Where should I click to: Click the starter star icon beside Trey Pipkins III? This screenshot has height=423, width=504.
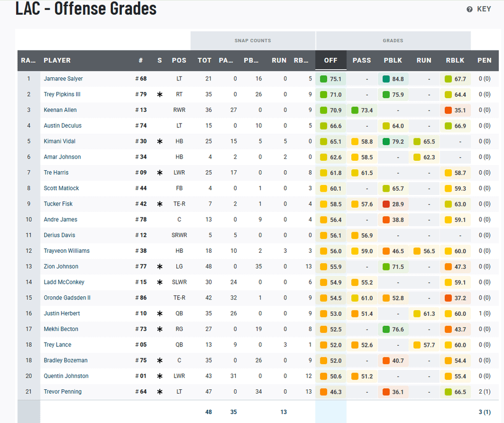coord(159,94)
